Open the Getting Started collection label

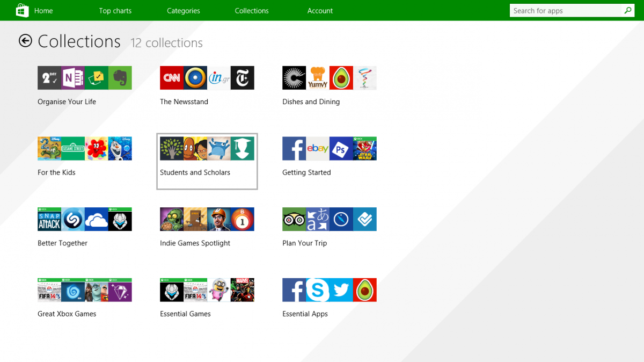tap(306, 172)
